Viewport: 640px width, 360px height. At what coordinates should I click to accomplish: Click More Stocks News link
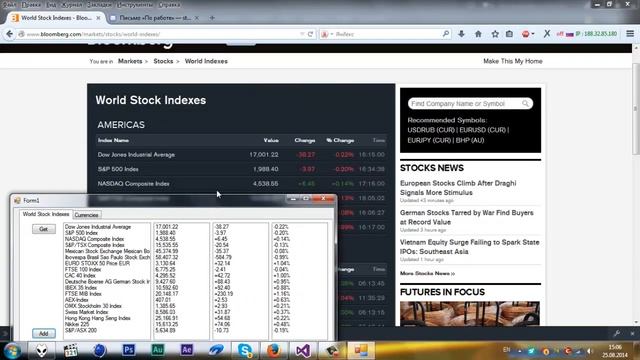pyautogui.click(x=427, y=273)
